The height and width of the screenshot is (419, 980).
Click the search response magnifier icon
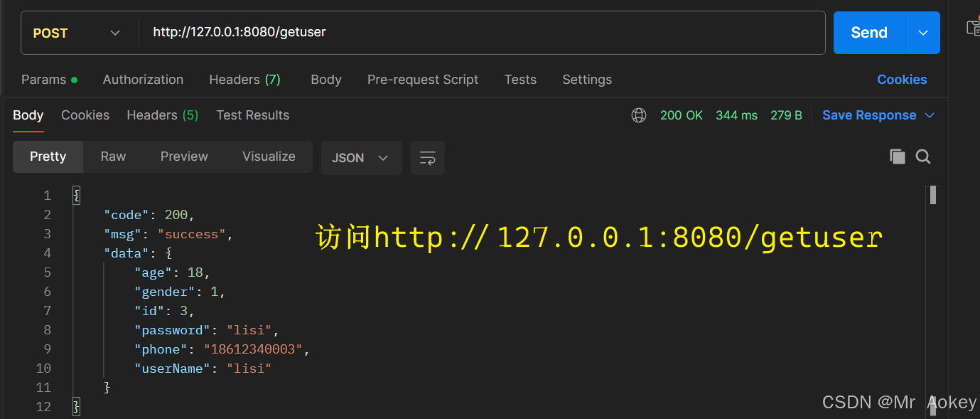click(923, 157)
